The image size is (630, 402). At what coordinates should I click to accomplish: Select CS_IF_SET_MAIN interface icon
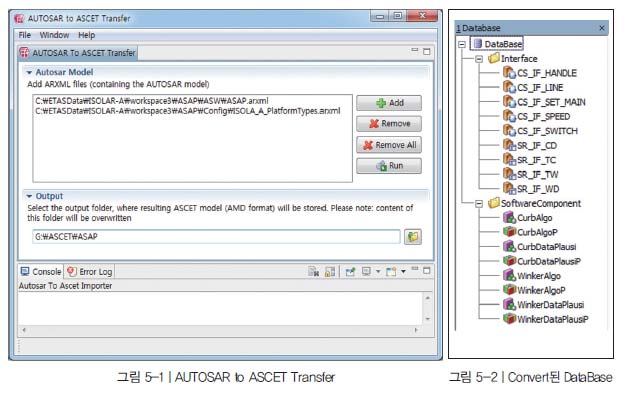[509, 102]
